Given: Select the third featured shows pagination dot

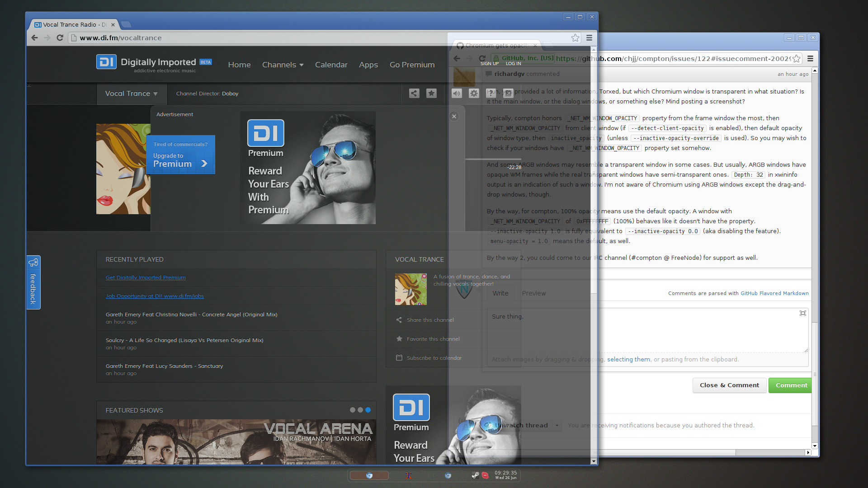Looking at the screenshot, I should 368,410.
